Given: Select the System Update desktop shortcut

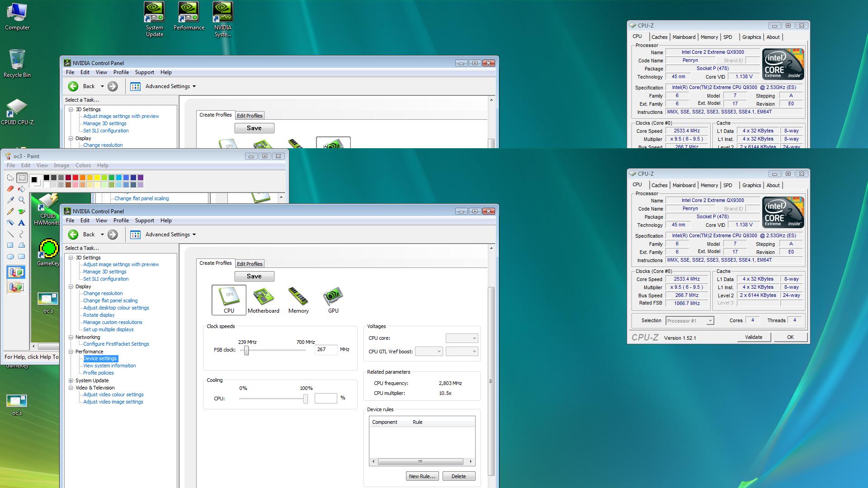Looking at the screenshot, I should point(155,19).
